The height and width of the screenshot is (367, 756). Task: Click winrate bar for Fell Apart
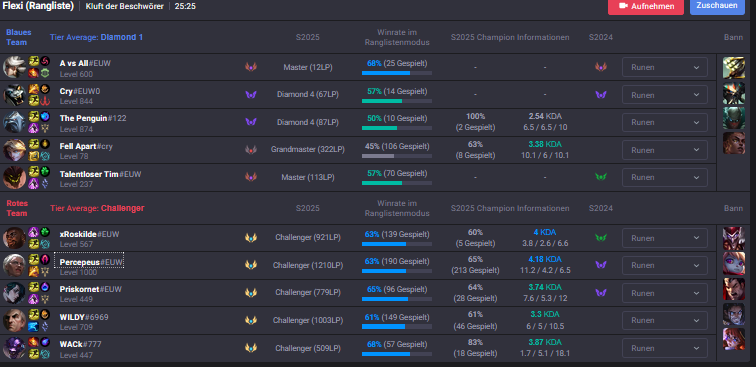[397, 156]
